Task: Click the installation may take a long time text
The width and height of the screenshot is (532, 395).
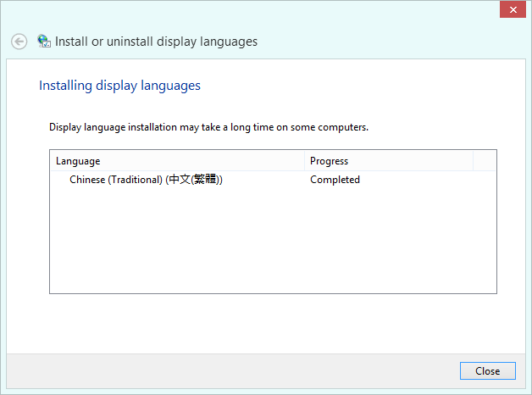Action: click(208, 127)
